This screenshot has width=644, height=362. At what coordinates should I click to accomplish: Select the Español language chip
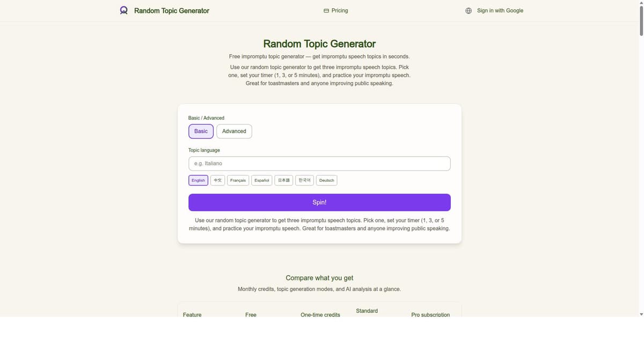point(261,180)
